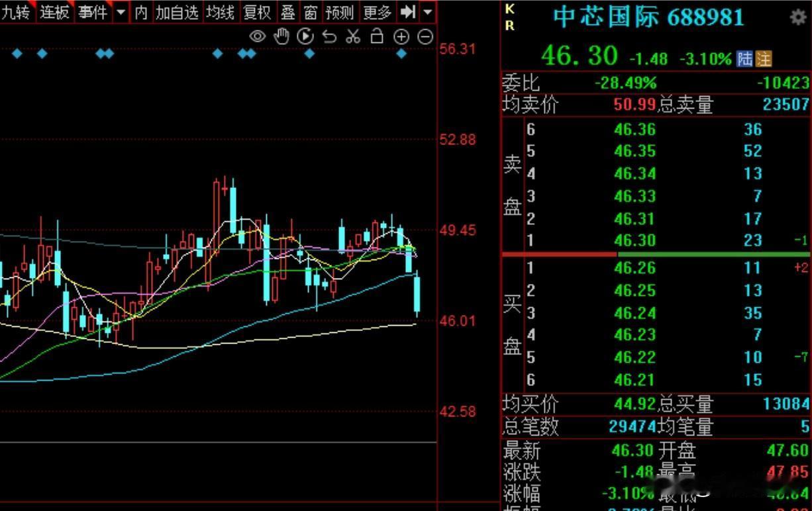This screenshot has height=511, width=812.
Task: Open the 九转 indicator tab
Action: pos(16,12)
